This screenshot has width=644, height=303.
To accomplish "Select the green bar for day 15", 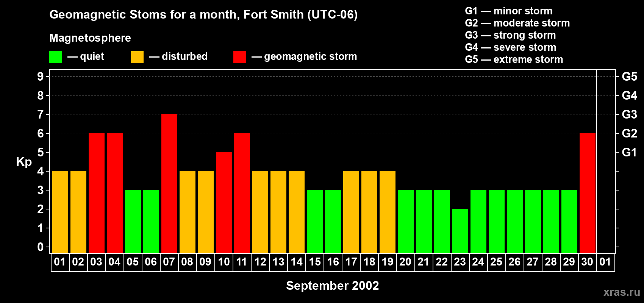I will point(315,222).
